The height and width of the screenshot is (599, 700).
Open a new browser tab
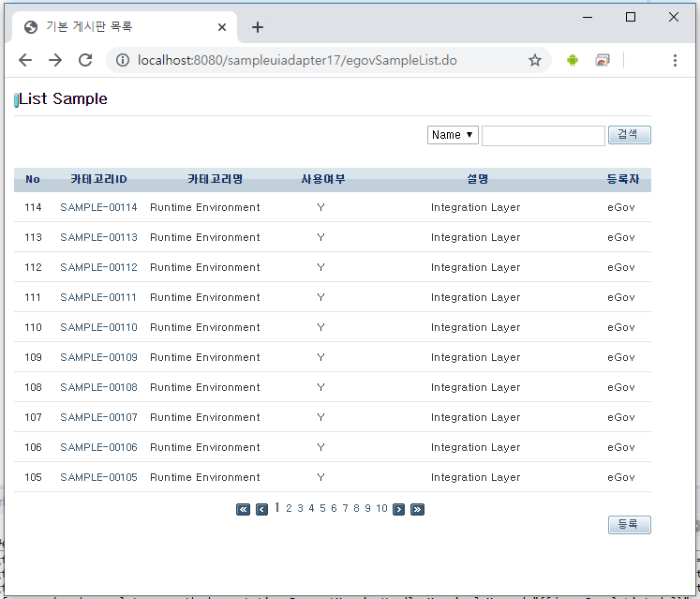pos(258,27)
